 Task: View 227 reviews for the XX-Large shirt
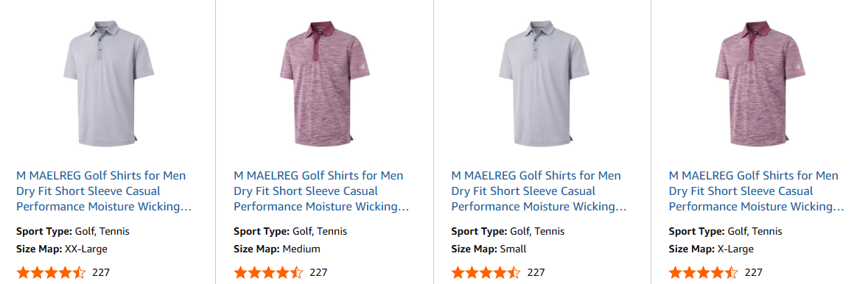(101, 272)
